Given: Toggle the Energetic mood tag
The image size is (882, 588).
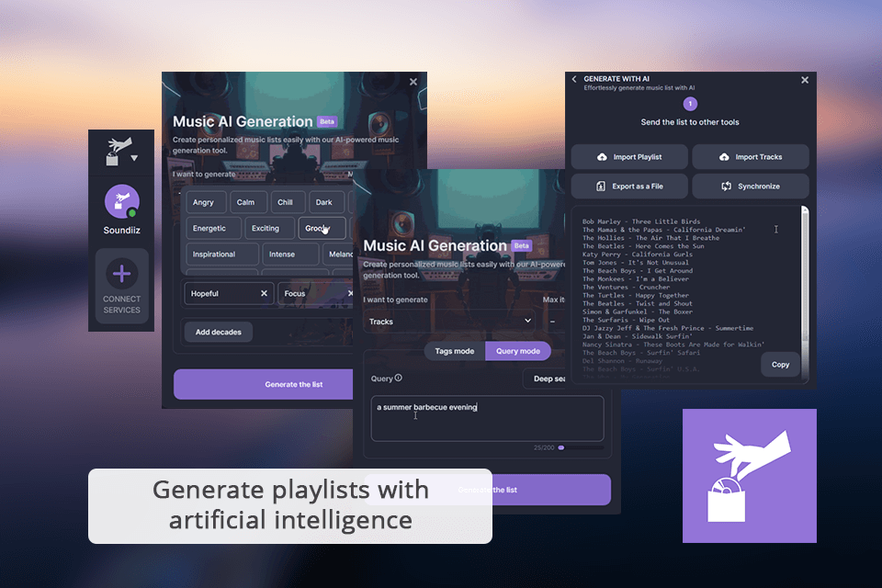Looking at the screenshot, I should (x=214, y=229).
